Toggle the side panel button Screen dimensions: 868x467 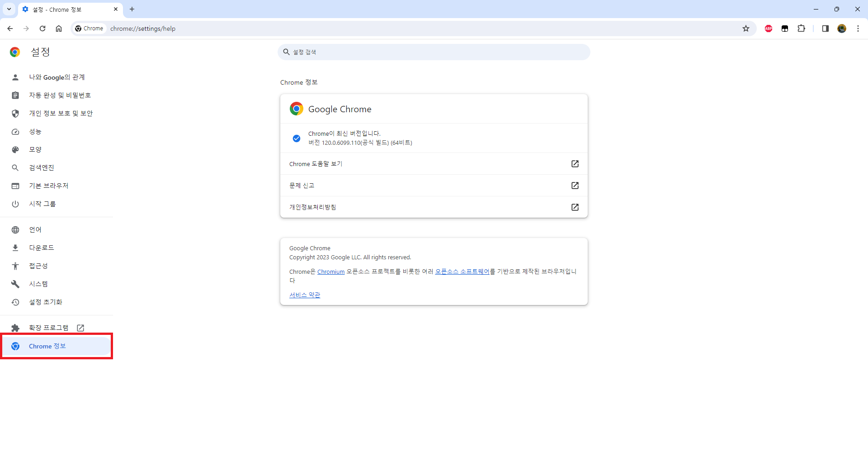(825, 29)
